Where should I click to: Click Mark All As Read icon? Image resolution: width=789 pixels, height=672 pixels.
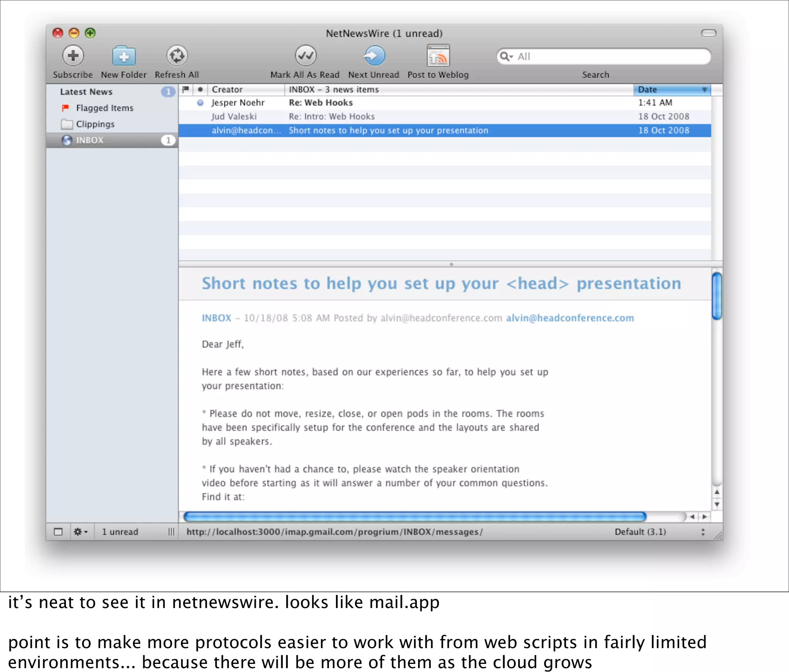305,56
